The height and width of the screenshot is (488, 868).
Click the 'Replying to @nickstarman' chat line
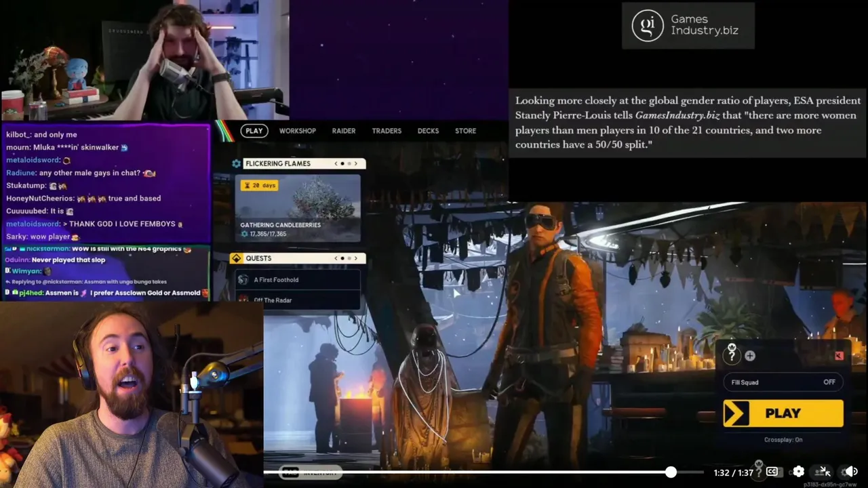click(x=86, y=281)
